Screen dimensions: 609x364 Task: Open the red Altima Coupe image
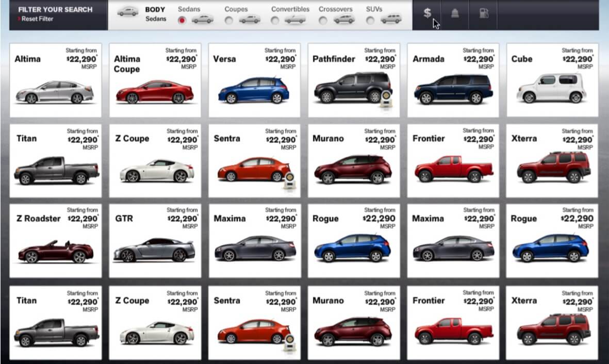pyautogui.click(x=155, y=92)
